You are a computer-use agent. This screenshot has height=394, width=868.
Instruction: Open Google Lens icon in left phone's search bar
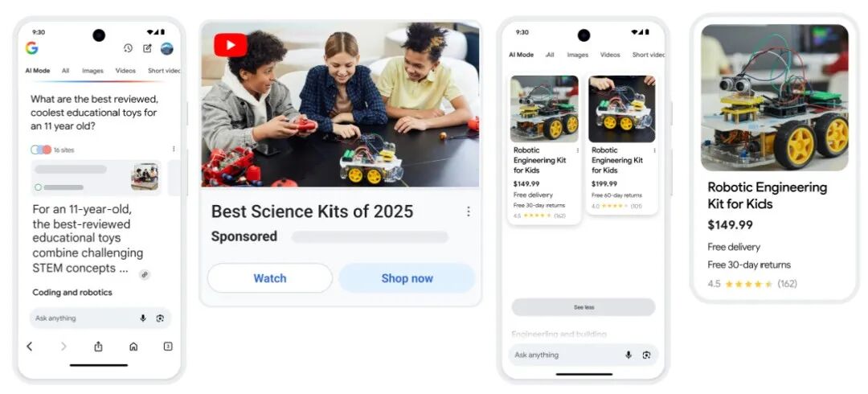click(160, 318)
